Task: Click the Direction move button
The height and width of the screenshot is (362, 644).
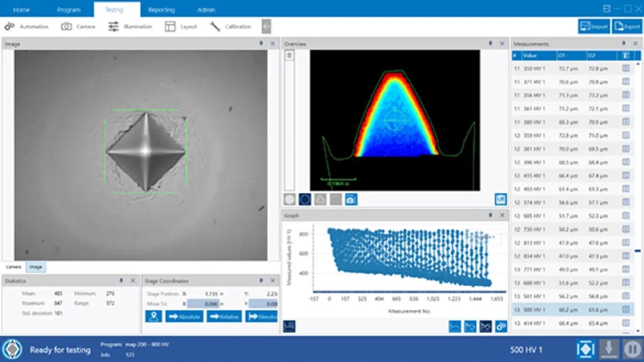Action: [262, 317]
